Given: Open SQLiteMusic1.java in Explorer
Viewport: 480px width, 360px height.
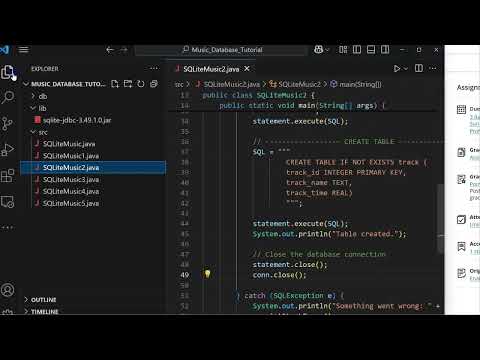Looking at the screenshot, I should tap(71, 156).
